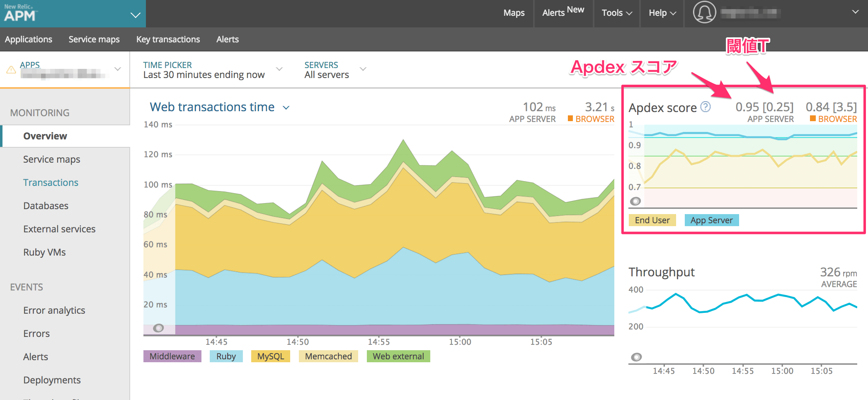Toggle the End User series on Apdex chart
This screenshot has width=868, height=400.
tap(652, 220)
